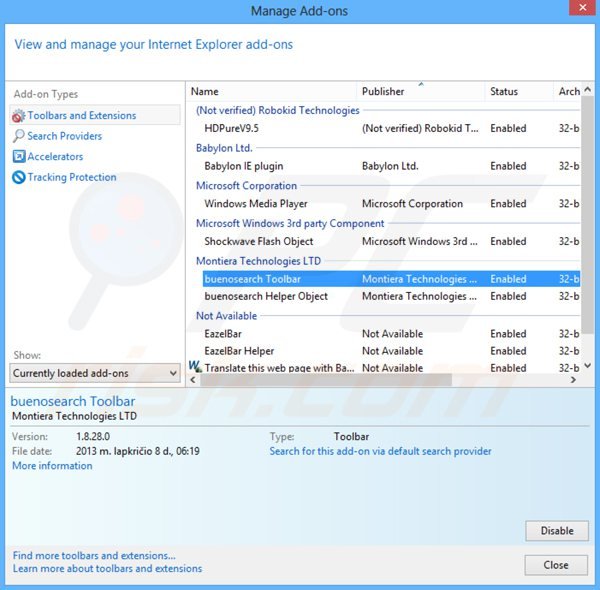
Task: Click the Tracking Protection blocked icon
Action: [18, 178]
